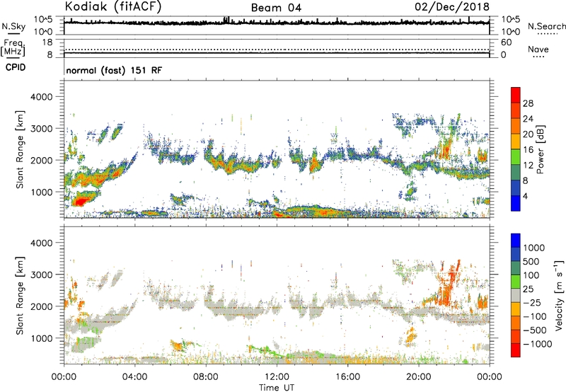Select the "Freq. [MHz]" label
Viewport: 566px width, 392px height.
pyautogui.click(x=13, y=48)
